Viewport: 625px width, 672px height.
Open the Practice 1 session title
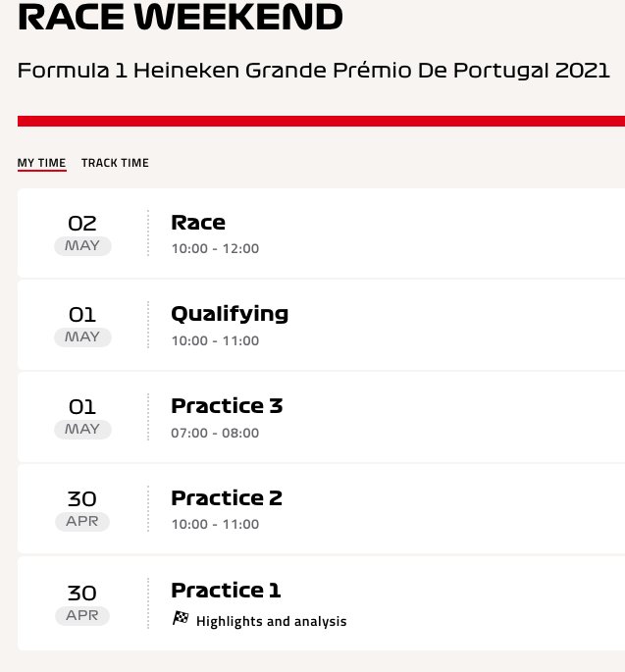[226, 591]
